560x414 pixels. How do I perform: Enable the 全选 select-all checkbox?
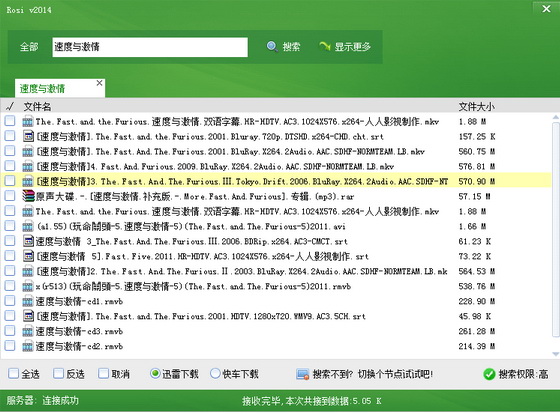click(x=14, y=374)
